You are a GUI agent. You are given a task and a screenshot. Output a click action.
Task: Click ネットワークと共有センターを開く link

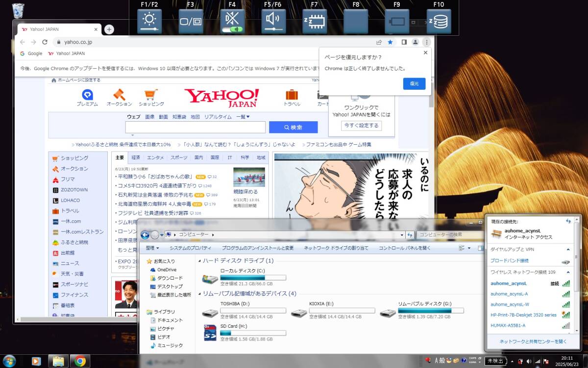533,341
